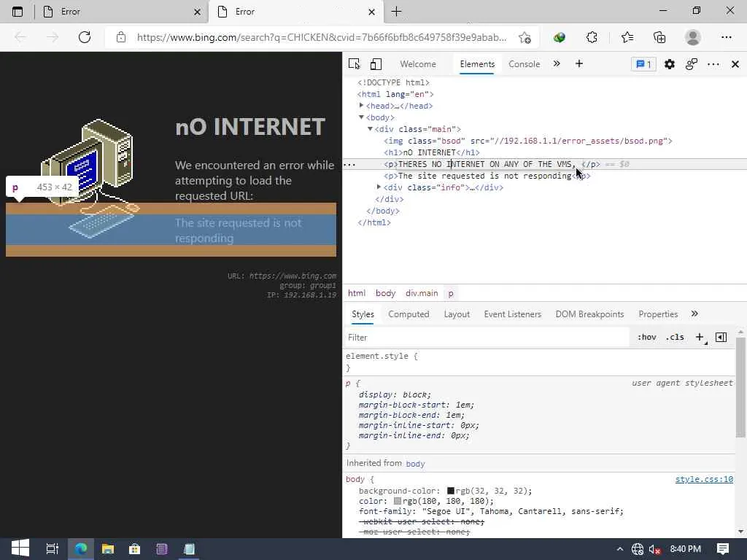Open the issues counter badge
The height and width of the screenshot is (560, 747).
pyautogui.click(x=643, y=64)
